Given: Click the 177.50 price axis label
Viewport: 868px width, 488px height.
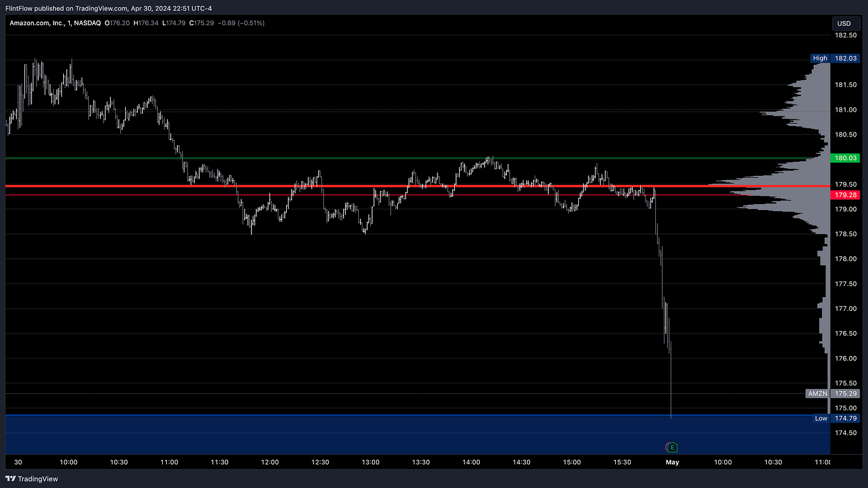Looking at the screenshot, I should coord(847,283).
